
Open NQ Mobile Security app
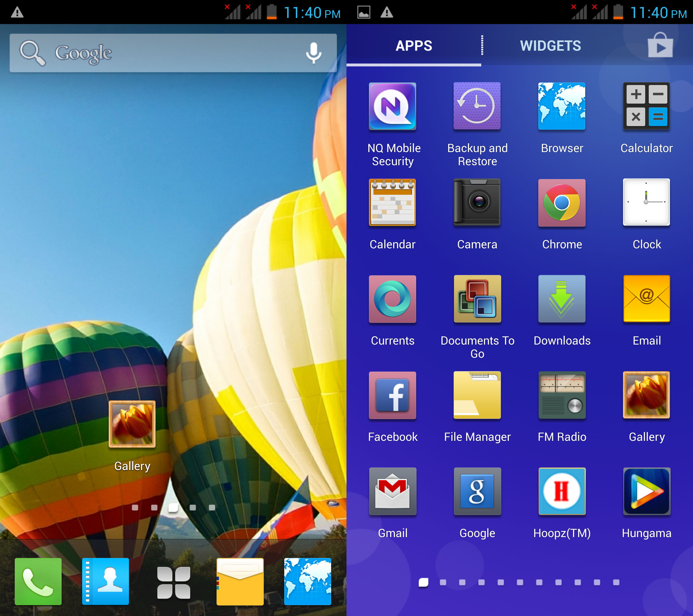click(392, 107)
